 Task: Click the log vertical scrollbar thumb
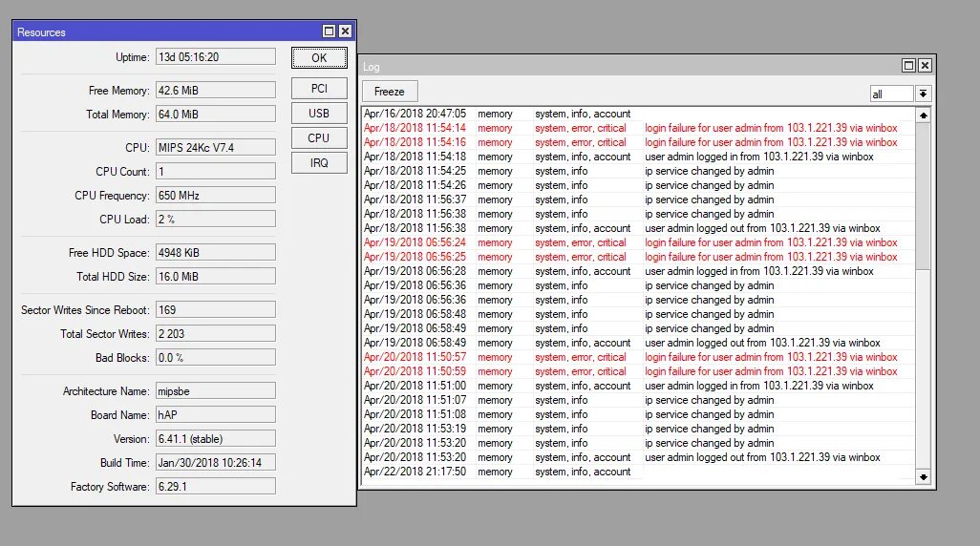click(x=923, y=197)
